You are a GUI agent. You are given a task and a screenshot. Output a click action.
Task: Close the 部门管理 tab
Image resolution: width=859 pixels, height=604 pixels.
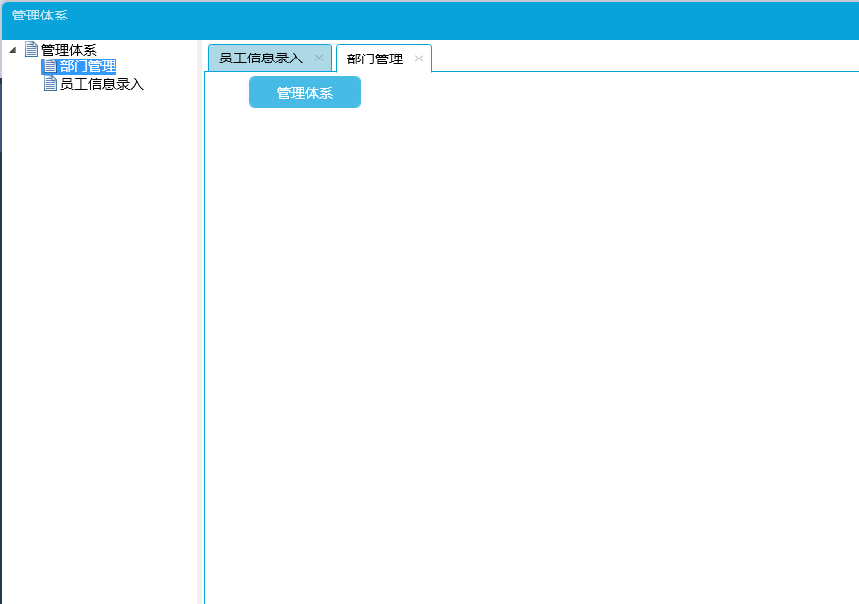coord(419,59)
